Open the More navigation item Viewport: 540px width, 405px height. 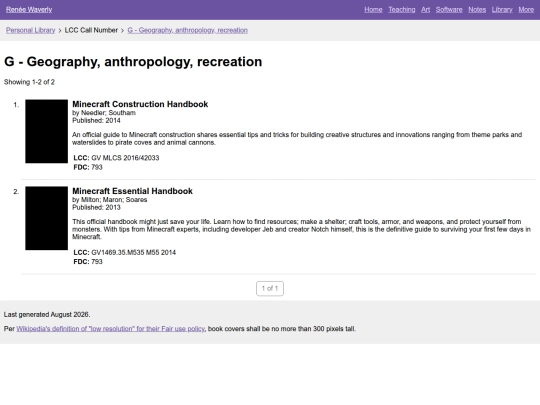(x=526, y=10)
